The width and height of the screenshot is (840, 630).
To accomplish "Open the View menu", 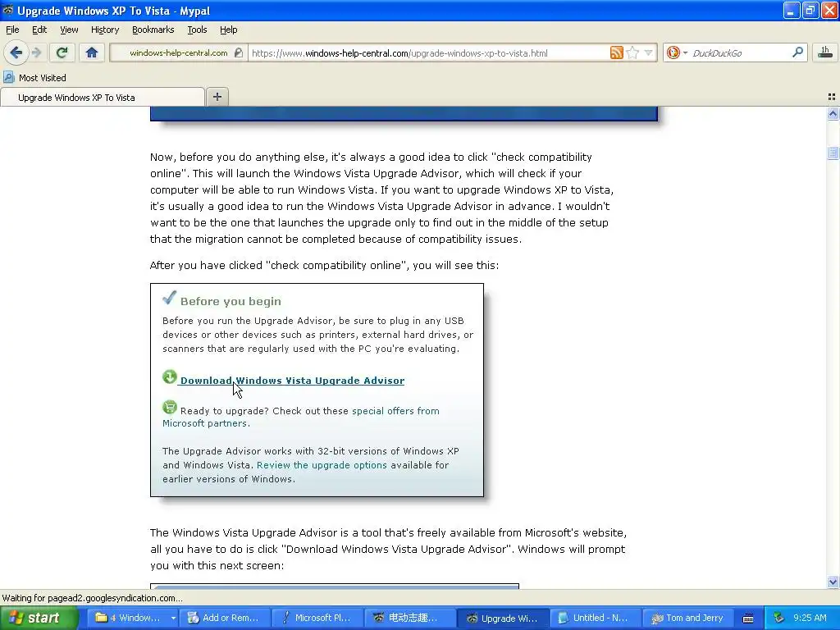I will pyautogui.click(x=69, y=30).
